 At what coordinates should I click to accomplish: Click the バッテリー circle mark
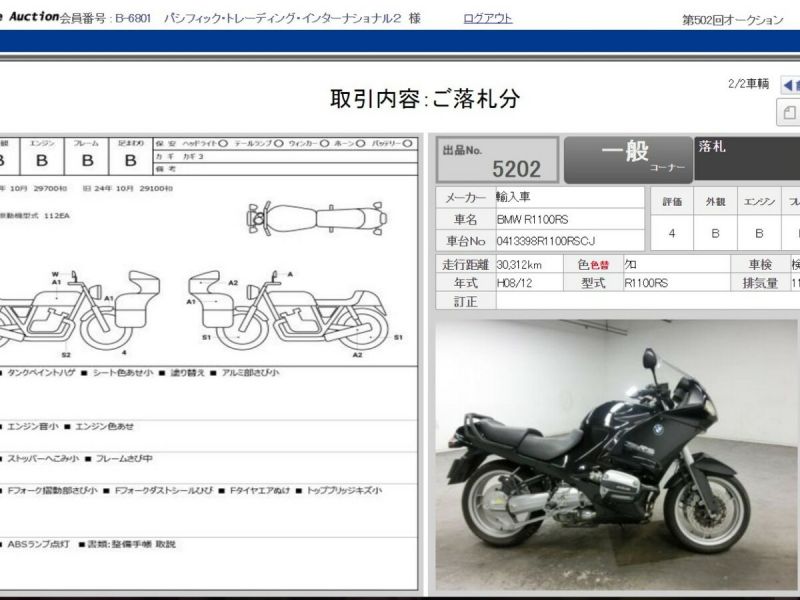coord(407,144)
